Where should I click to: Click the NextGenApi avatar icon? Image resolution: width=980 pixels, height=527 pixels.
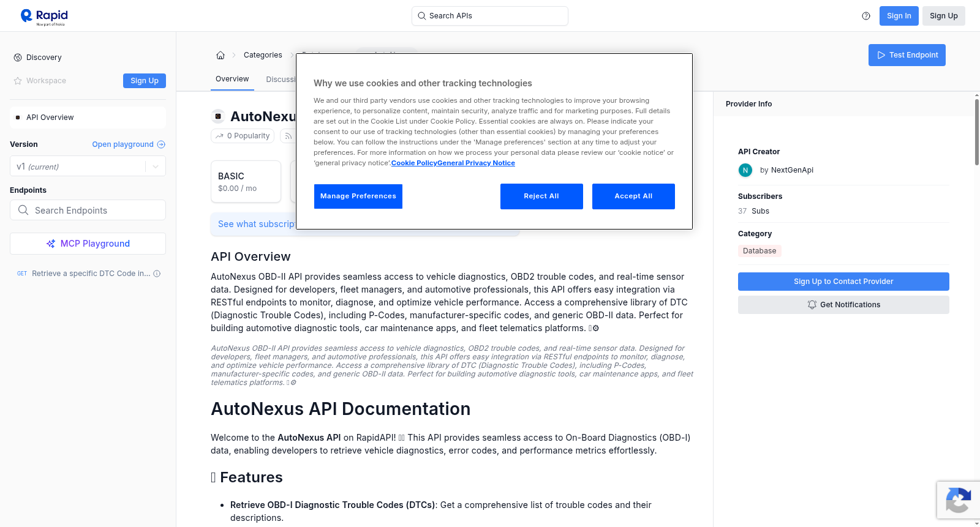click(x=745, y=170)
